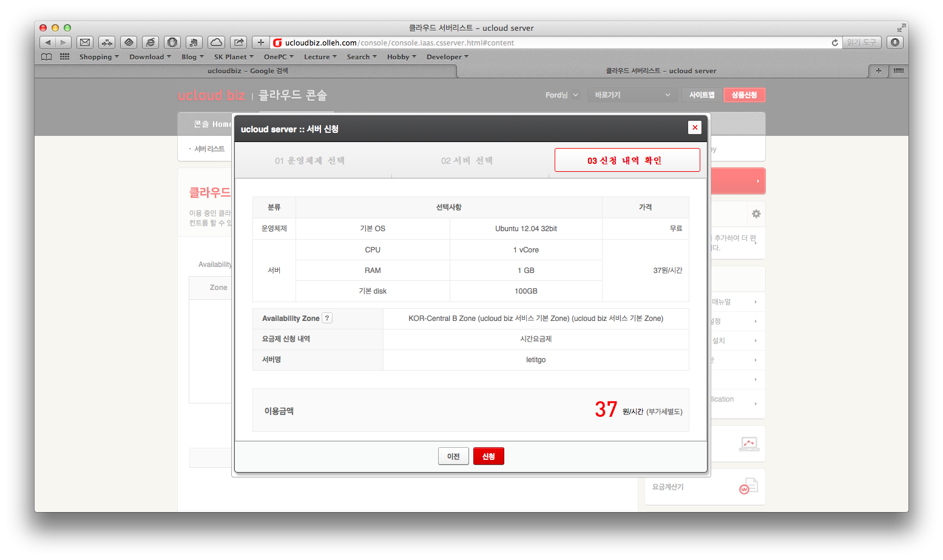This screenshot has width=943, height=560.
Task: Click the Evernote elephant toolbar icon
Action: click(x=194, y=42)
